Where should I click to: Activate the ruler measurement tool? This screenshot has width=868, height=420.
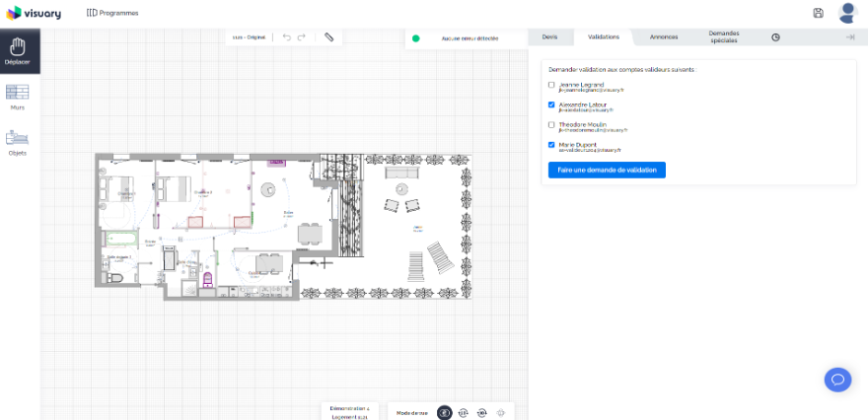[x=329, y=37]
